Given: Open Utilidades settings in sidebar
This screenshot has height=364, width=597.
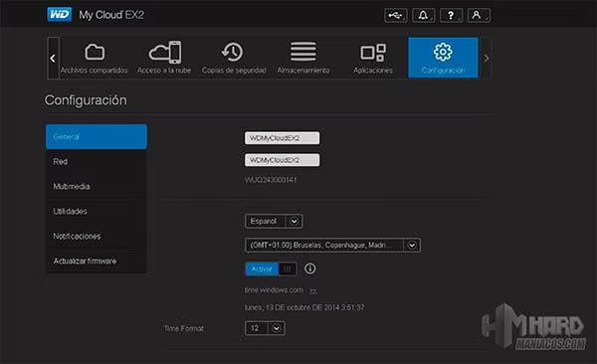Looking at the screenshot, I should pyautogui.click(x=97, y=211).
